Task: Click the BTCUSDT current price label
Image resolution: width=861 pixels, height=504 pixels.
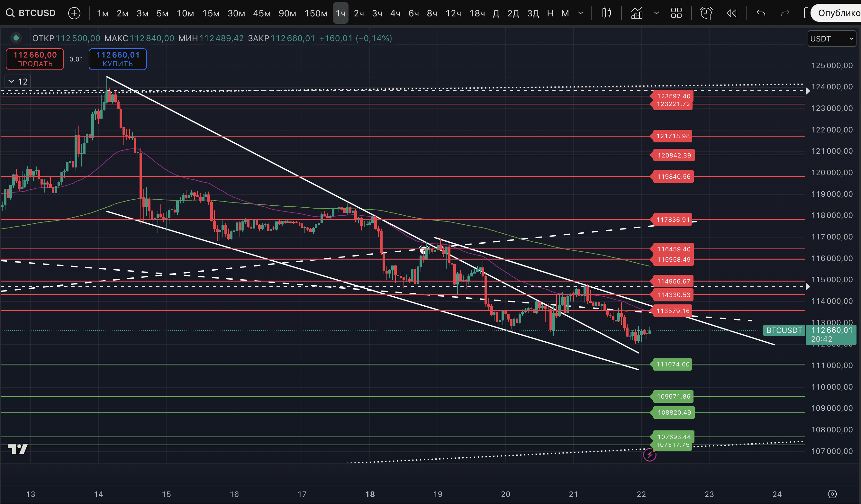Action: click(x=784, y=330)
